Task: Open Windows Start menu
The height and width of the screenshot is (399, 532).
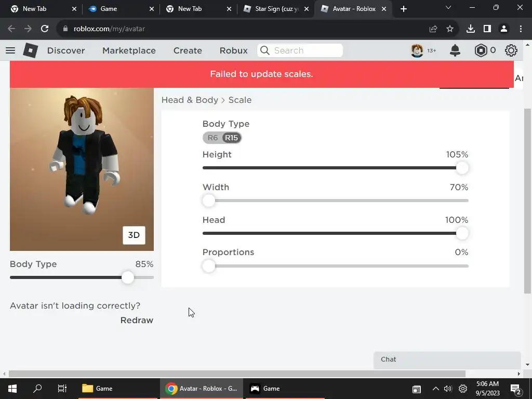Action: [x=12, y=389]
